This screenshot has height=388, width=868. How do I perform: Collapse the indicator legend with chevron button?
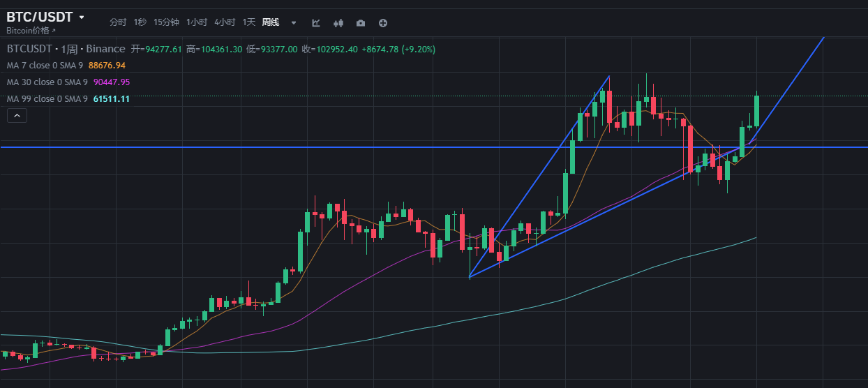coord(17,116)
